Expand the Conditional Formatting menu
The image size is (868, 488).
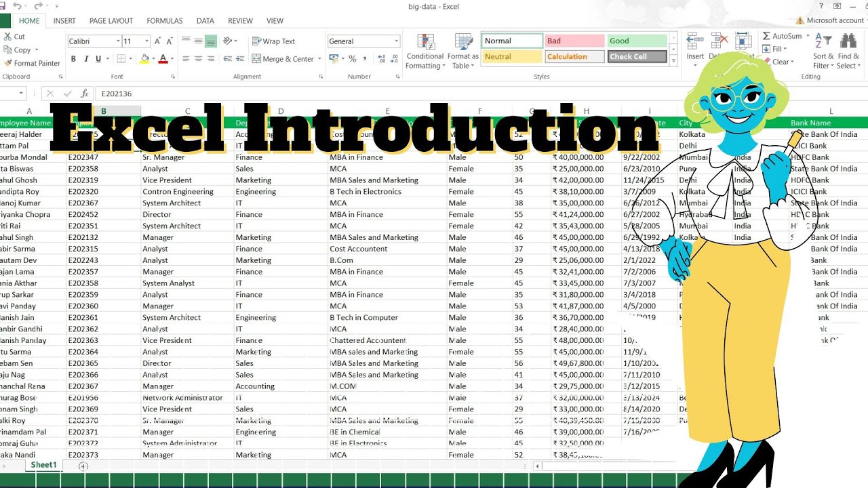(x=425, y=51)
